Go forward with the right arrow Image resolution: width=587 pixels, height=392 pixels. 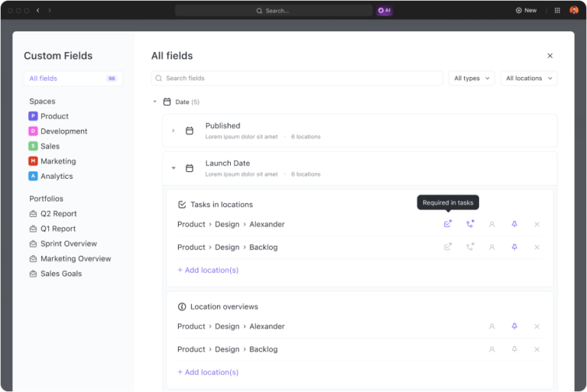[x=50, y=11]
